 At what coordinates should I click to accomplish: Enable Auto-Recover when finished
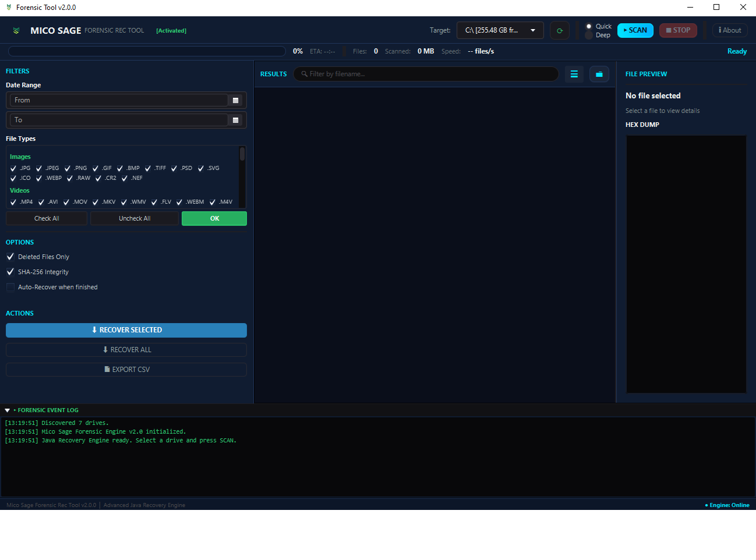coord(10,287)
